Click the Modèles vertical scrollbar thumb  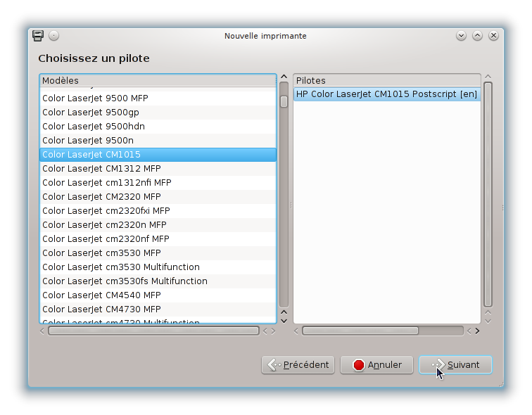click(284, 102)
